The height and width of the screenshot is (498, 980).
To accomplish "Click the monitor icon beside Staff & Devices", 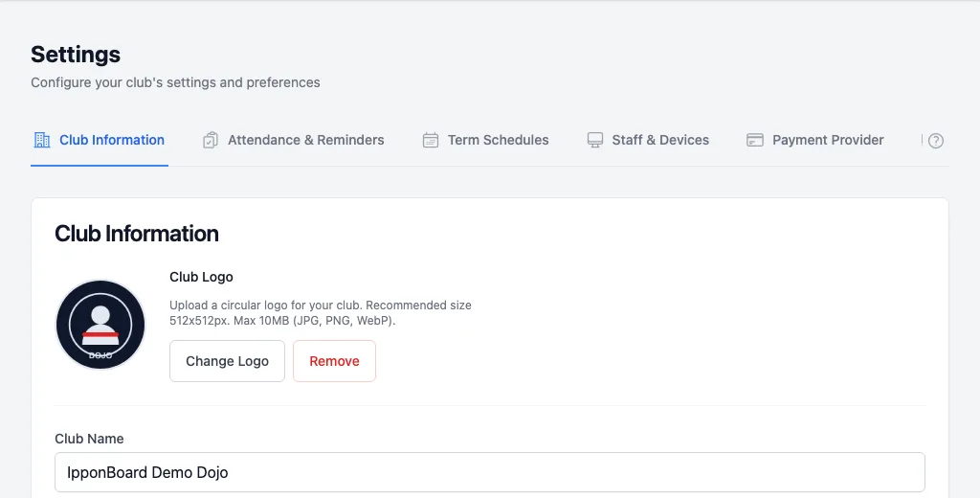I will click(x=595, y=140).
